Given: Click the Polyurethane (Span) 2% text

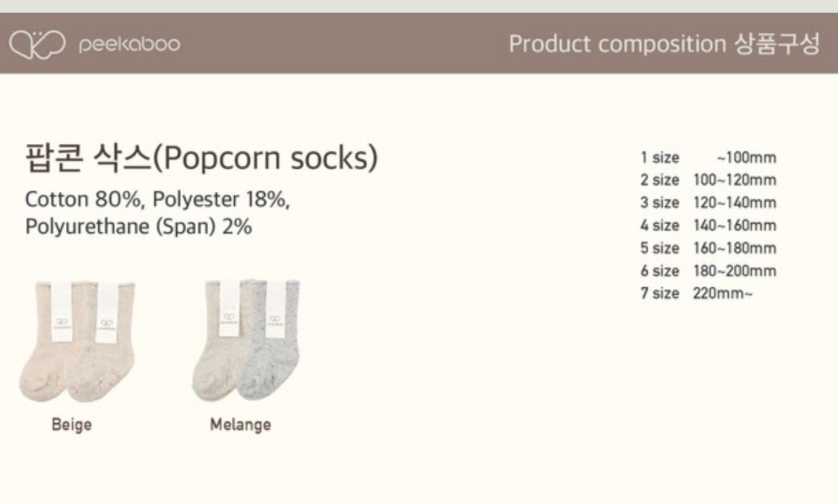Looking at the screenshot, I should pos(139,226).
